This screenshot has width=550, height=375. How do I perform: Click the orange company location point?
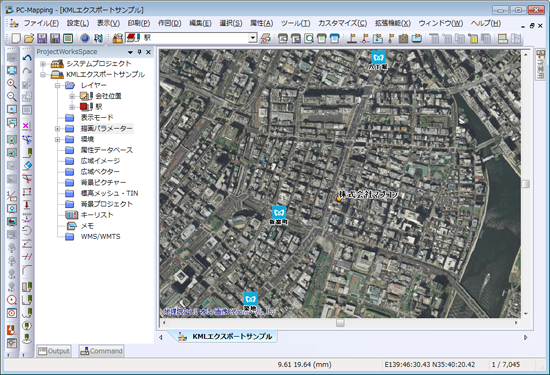(339, 199)
